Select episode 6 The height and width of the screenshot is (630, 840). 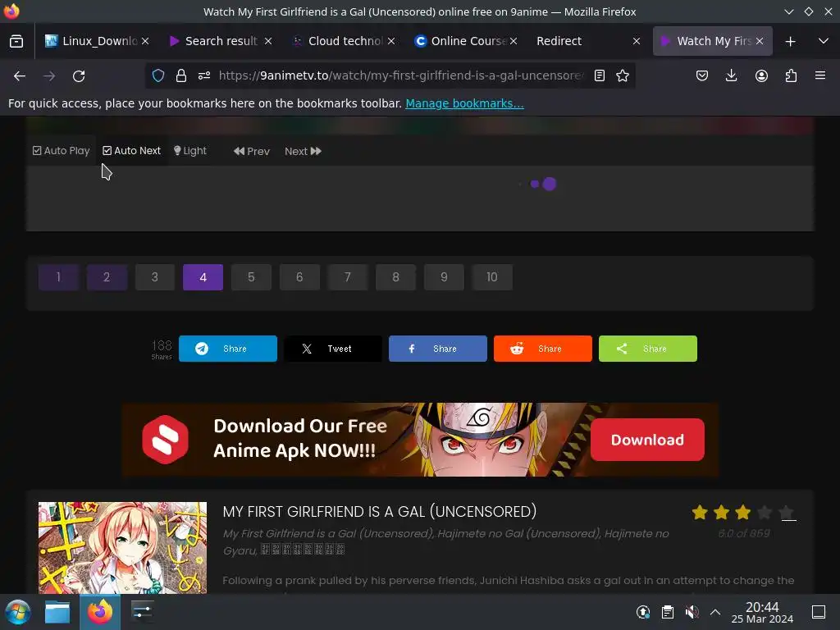(299, 277)
